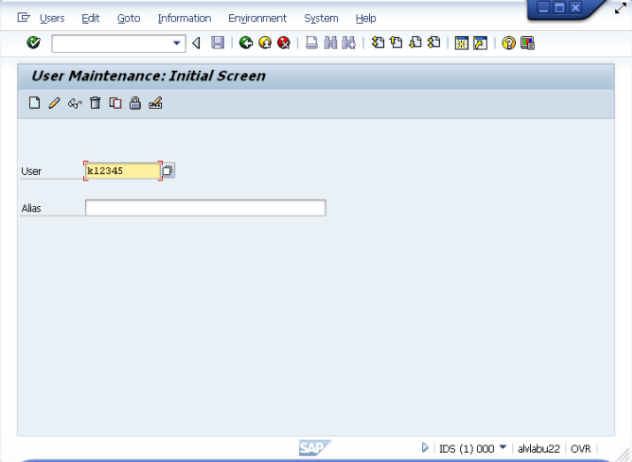
Task: Open search help next to User field
Action: point(168,171)
